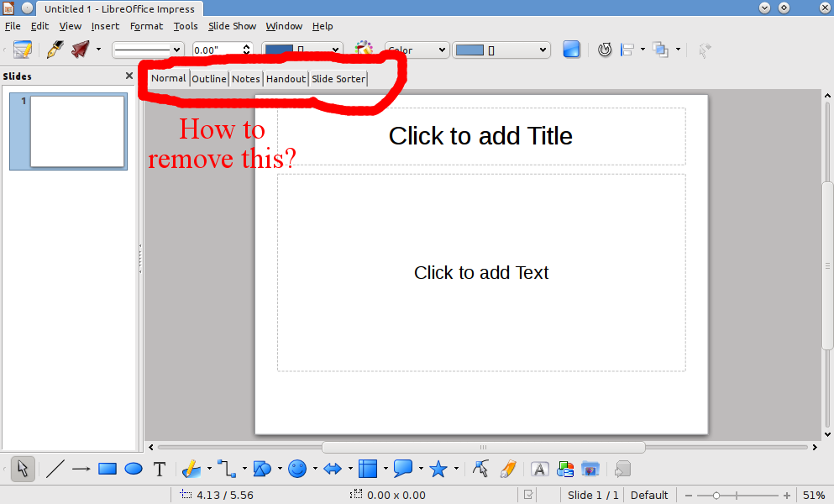Click the zoom slider handle in status bar
This screenshot has height=504, width=834.
716,496
